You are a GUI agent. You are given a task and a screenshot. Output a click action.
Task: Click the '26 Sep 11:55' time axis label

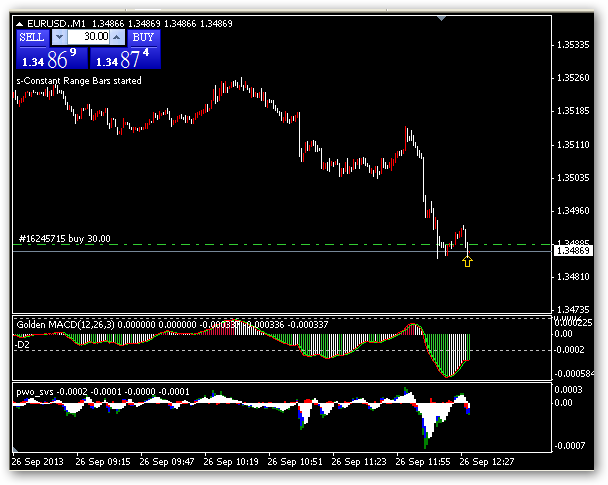pyautogui.click(x=423, y=462)
